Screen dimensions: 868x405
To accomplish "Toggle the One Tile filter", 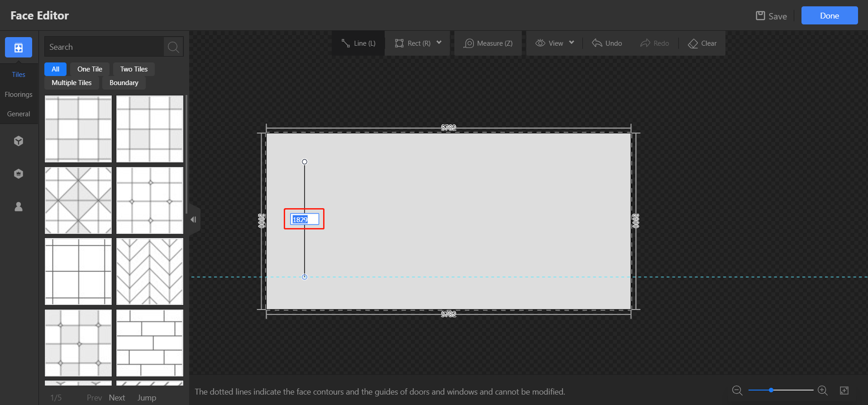I will 90,69.
